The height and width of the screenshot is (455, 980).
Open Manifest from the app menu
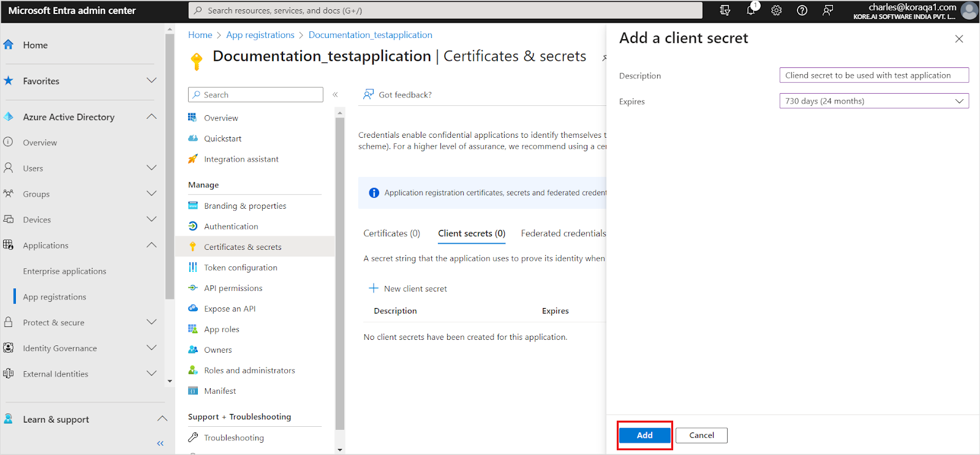click(220, 391)
